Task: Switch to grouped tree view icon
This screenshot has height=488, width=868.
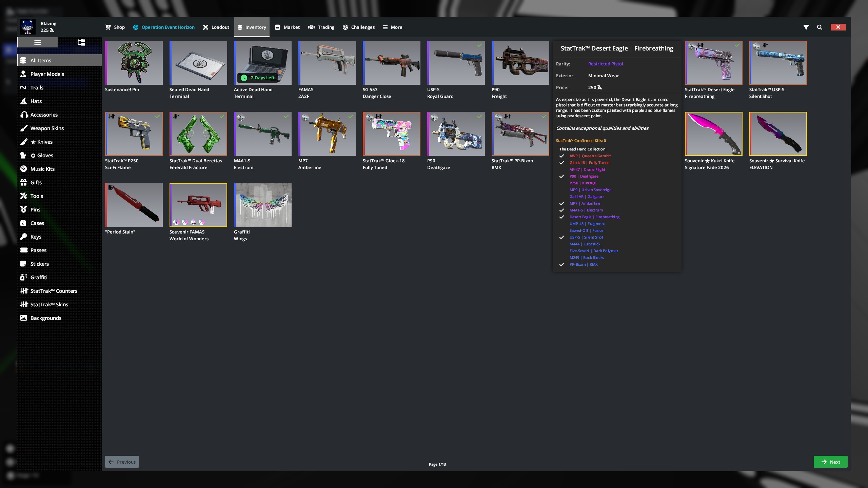Action: (81, 42)
